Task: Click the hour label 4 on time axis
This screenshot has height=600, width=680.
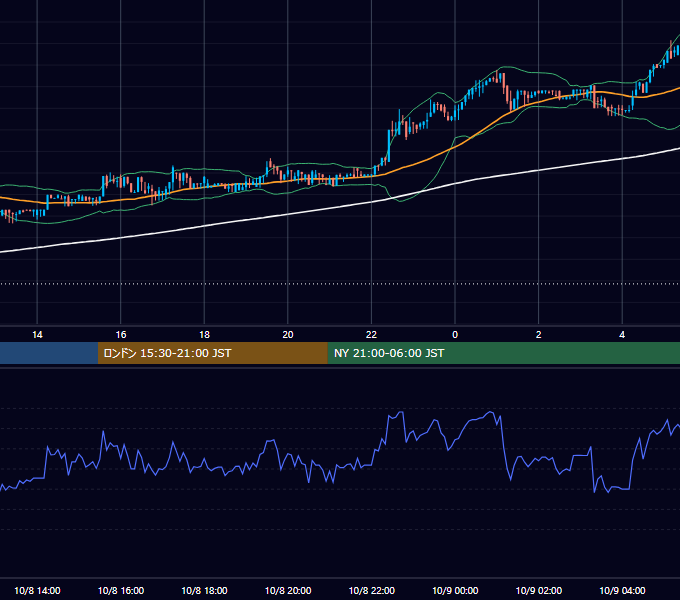Action: point(622,335)
